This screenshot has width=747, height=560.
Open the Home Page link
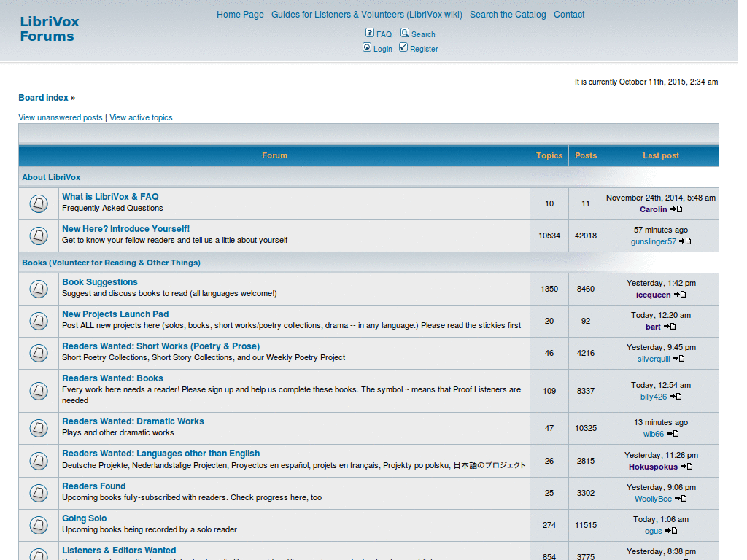coord(240,15)
